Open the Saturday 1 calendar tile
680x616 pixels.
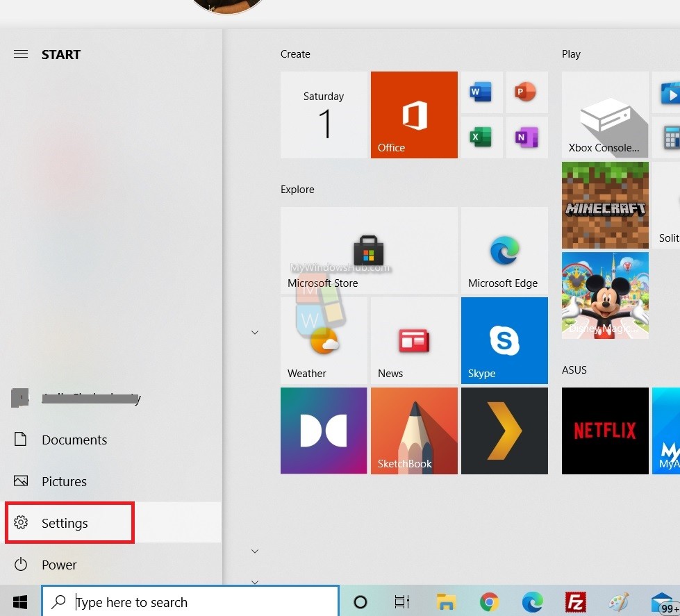click(324, 115)
